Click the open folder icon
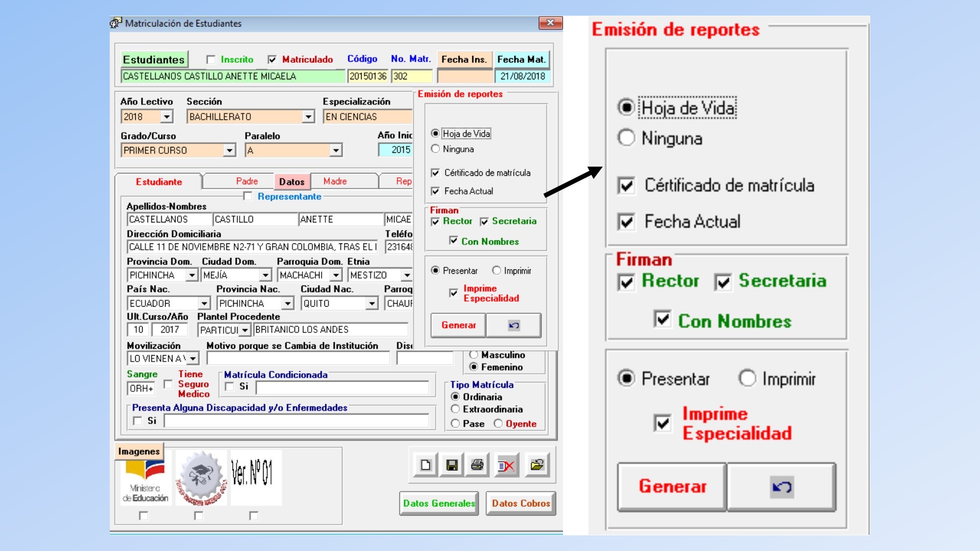 [537, 465]
